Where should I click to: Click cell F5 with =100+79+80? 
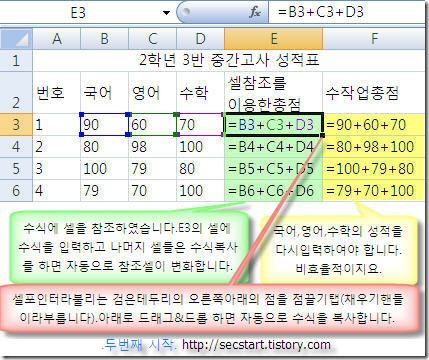tap(374, 169)
